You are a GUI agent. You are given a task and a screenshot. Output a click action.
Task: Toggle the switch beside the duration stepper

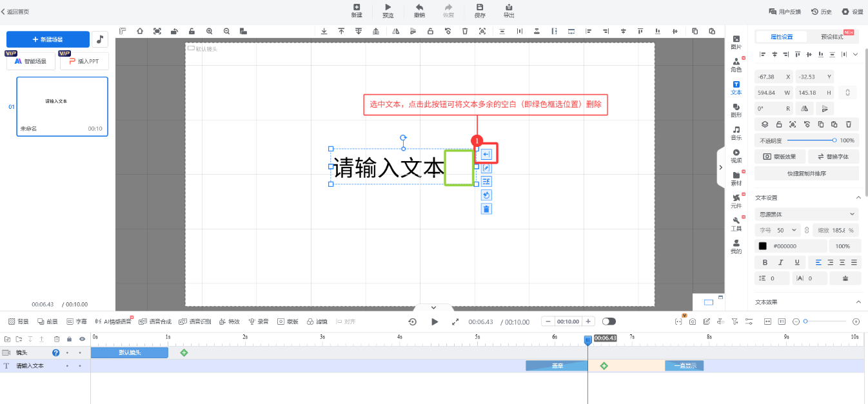pos(609,322)
